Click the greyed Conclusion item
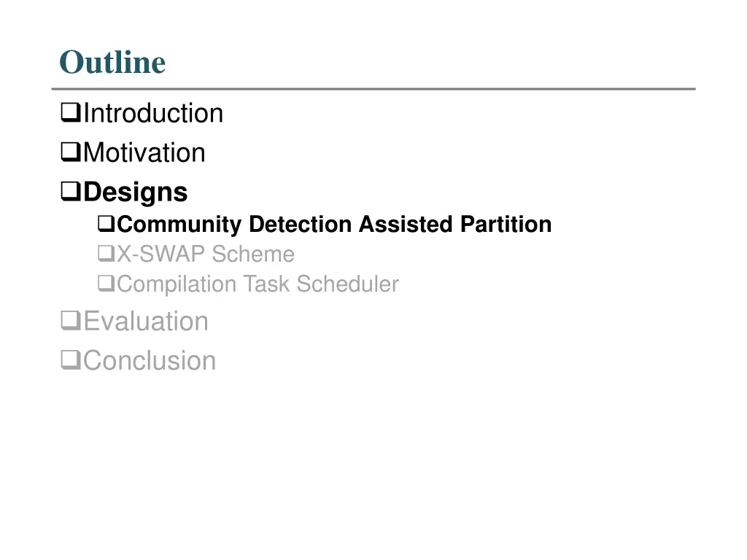This screenshot has width=747, height=560. point(150,360)
